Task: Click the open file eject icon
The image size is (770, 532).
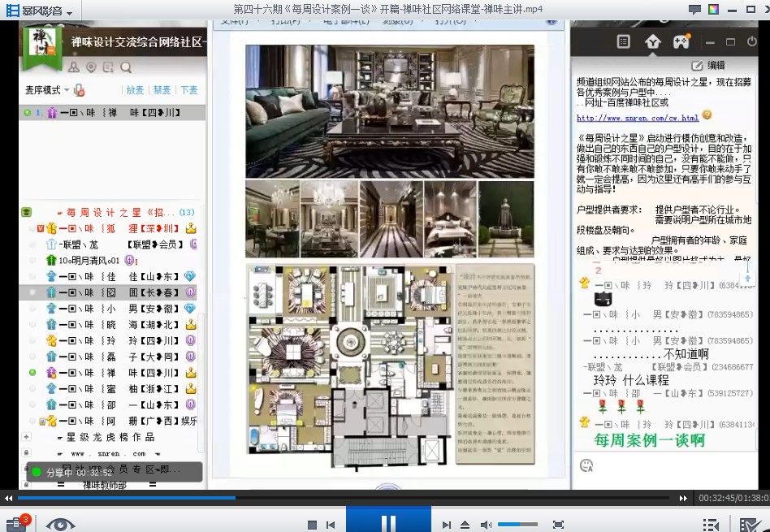Action: (x=465, y=526)
